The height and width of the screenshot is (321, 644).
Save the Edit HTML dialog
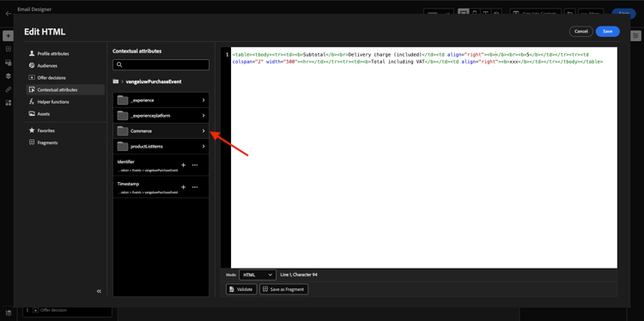607,31
